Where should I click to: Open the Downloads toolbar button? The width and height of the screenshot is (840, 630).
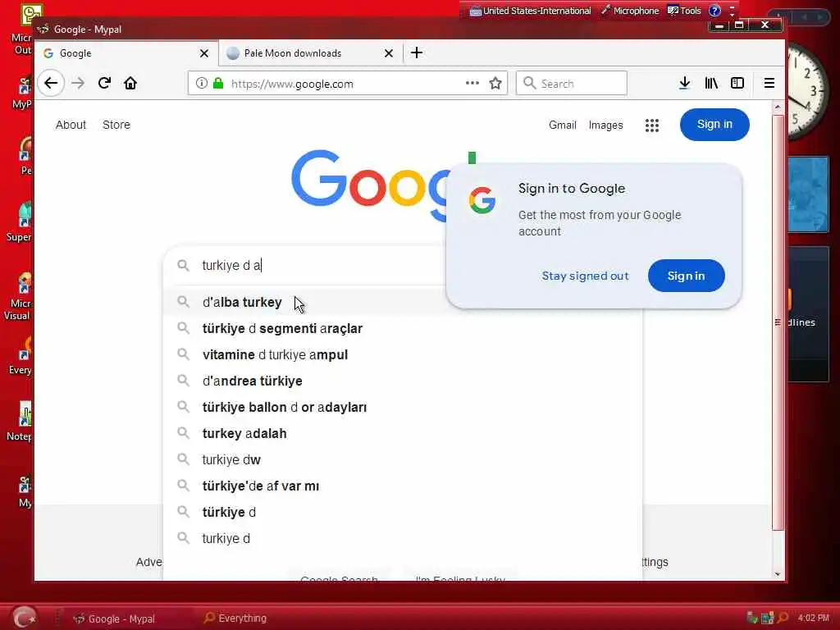point(684,83)
